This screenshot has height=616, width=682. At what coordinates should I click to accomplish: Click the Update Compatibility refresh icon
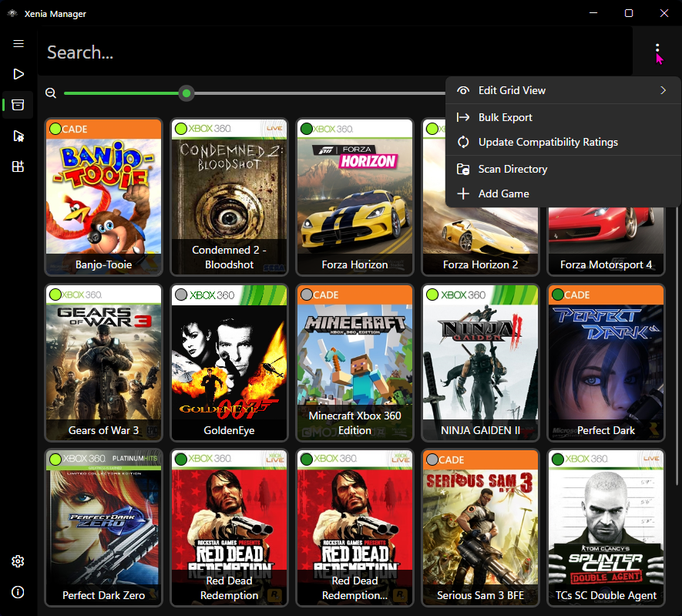click(463, 143)
